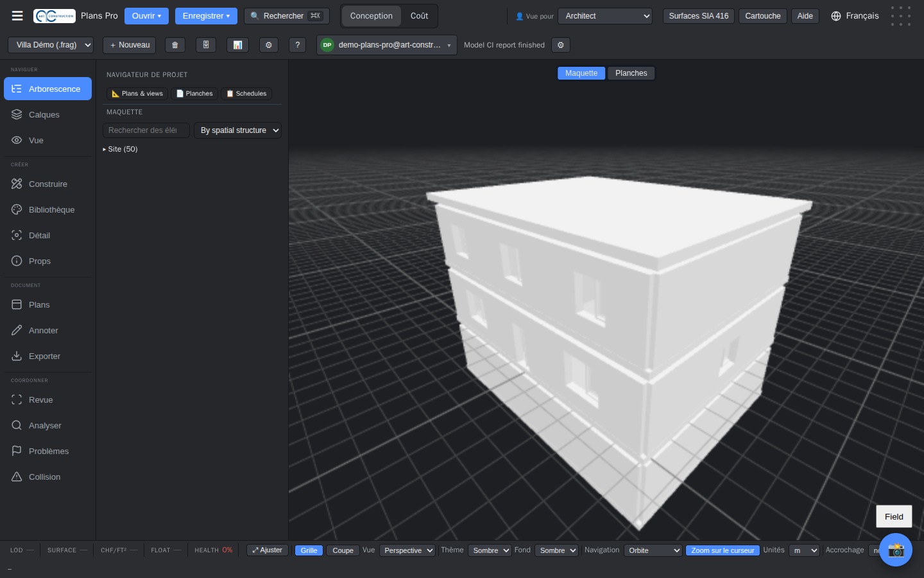Click the camera screenshot button

tap(896, 550)
